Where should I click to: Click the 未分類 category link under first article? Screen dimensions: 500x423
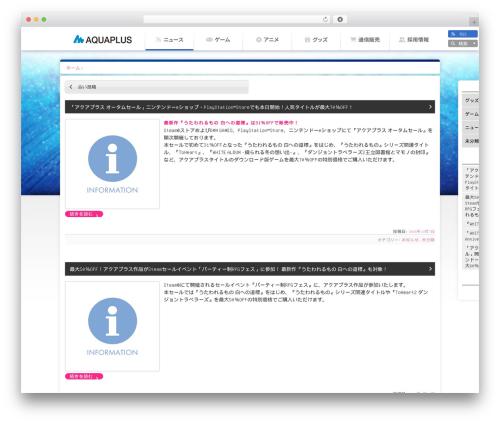(428, 240)
